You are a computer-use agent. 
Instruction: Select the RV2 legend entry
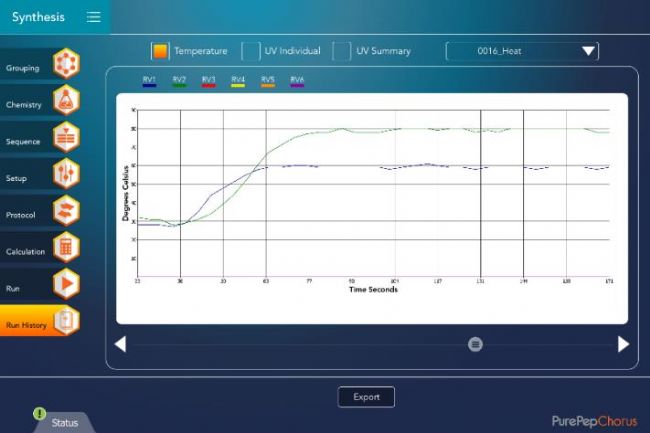pyautogui.click(x=179, y=82)
